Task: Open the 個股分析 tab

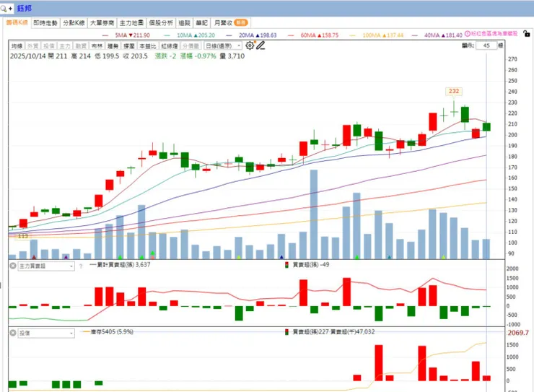Action: [x=161, y=23]
